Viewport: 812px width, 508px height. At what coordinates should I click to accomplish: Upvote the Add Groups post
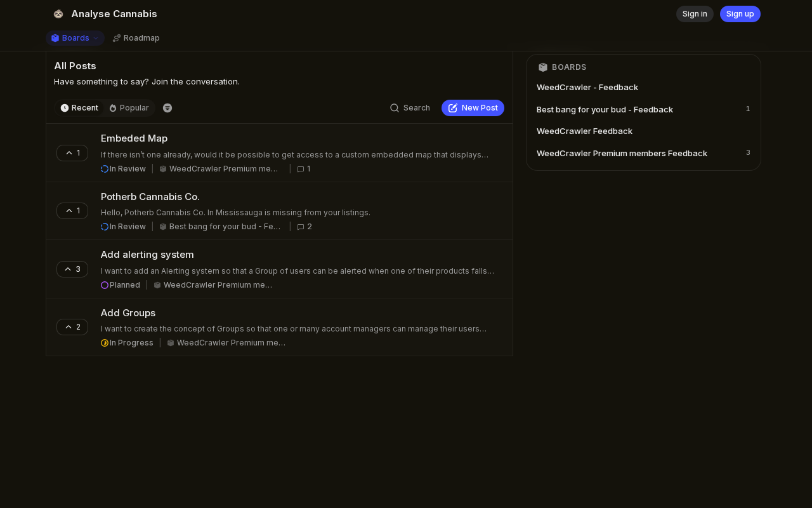72,327
